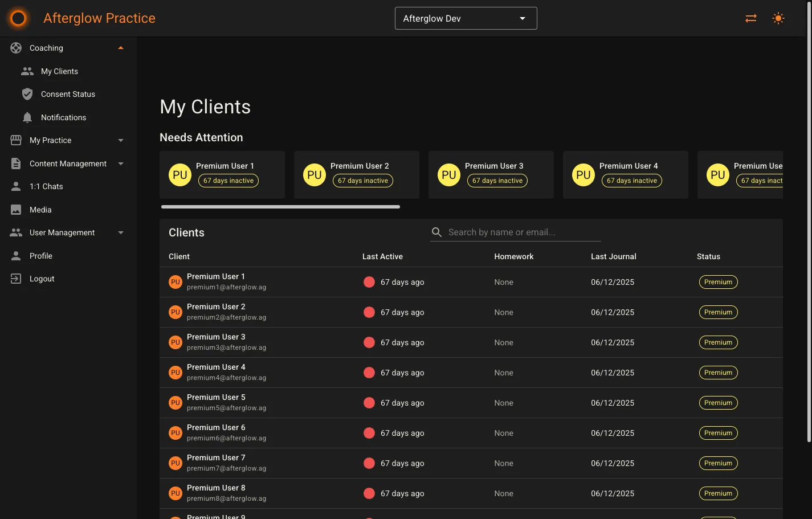The width and height of the screenshot is (812, 519).
Task: Toggle light mode with the sun icon
Action: [778, 18]
